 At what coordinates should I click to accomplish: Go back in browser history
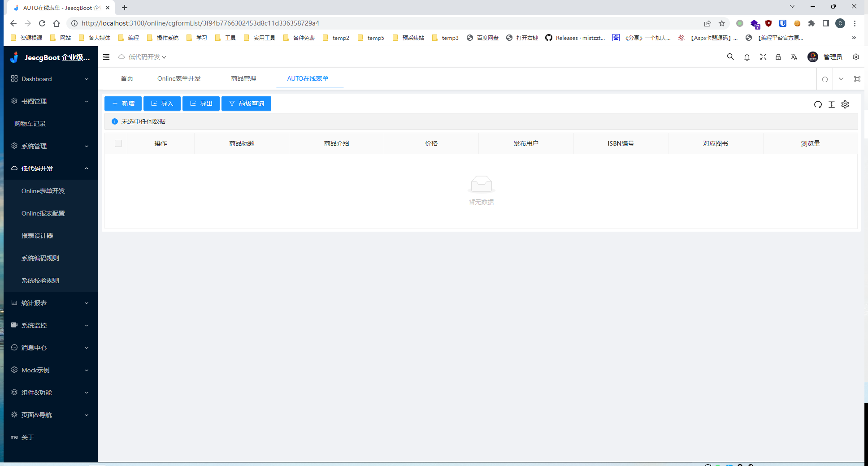pos(13,23)
